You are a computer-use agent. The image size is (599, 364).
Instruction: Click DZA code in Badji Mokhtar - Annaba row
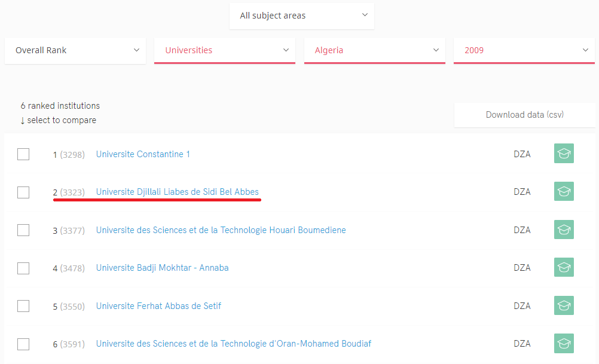[x=522, y=268]
